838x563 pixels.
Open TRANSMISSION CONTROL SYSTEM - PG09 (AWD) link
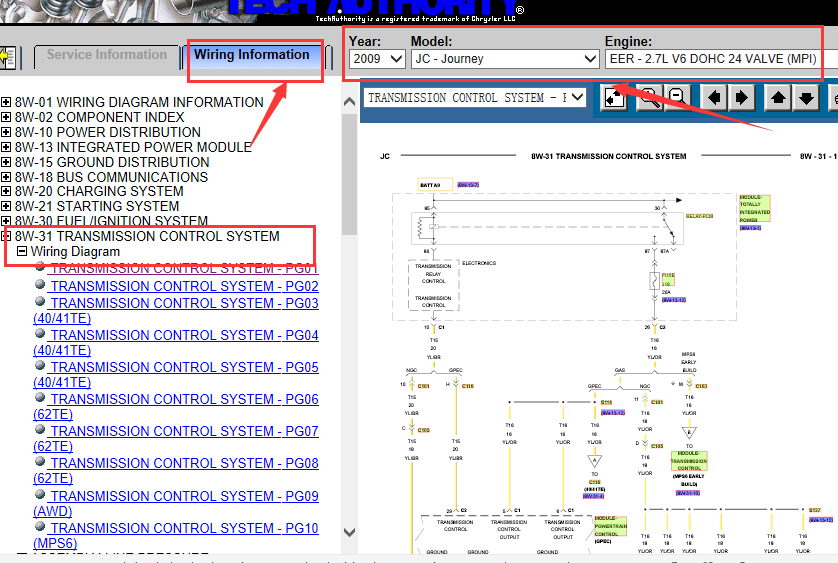click(184, 496)
